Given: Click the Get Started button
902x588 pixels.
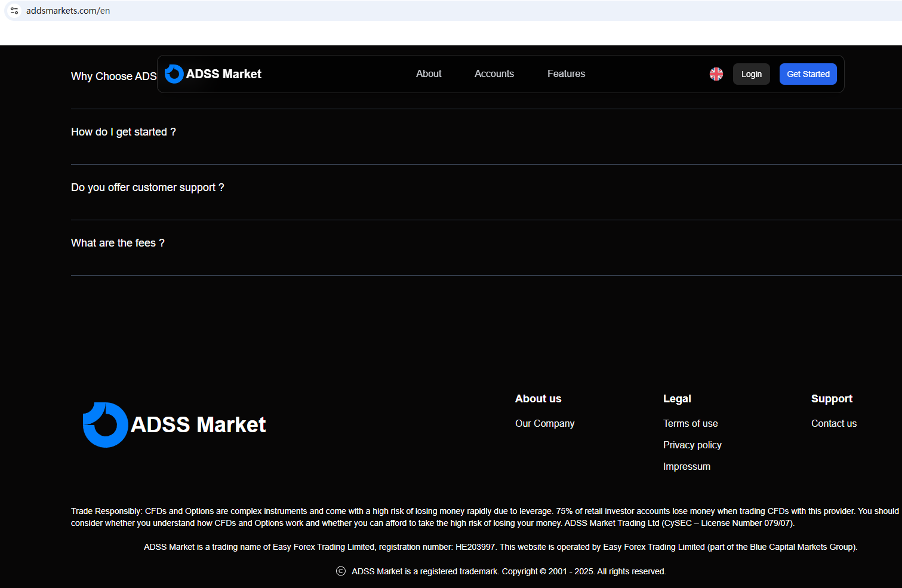Looking at the screenshot, I should [808, 74].
